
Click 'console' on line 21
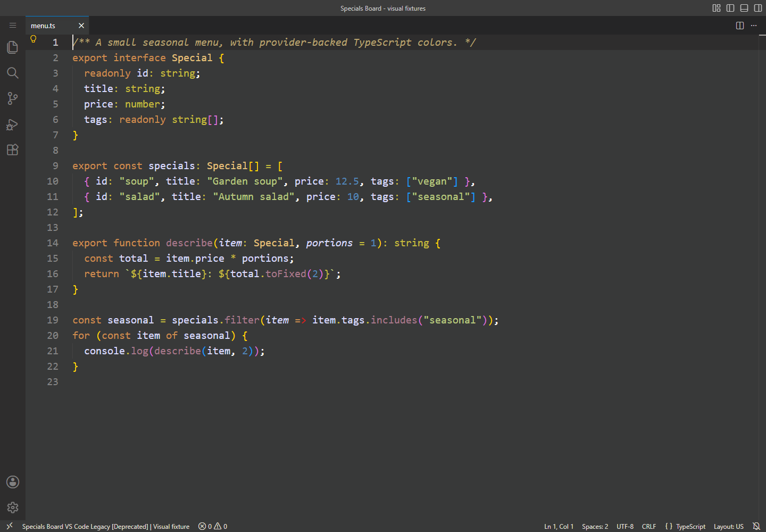click(105, 351)
